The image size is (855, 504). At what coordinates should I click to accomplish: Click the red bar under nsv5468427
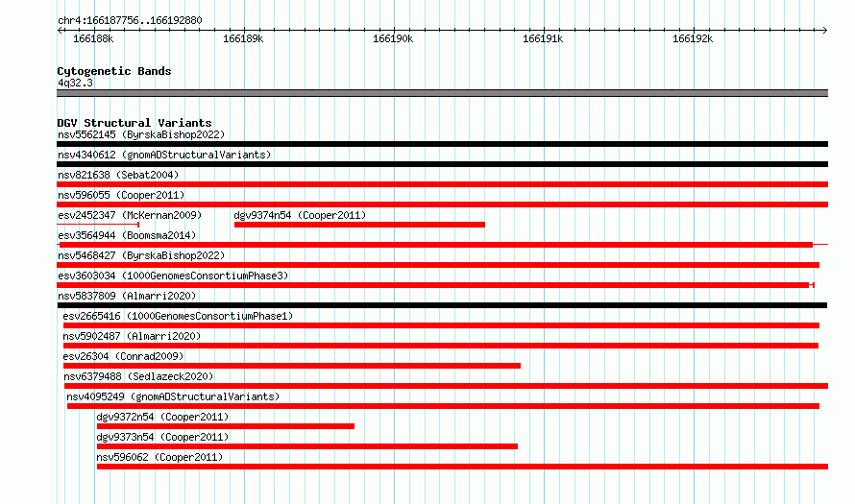coord(438,265)
